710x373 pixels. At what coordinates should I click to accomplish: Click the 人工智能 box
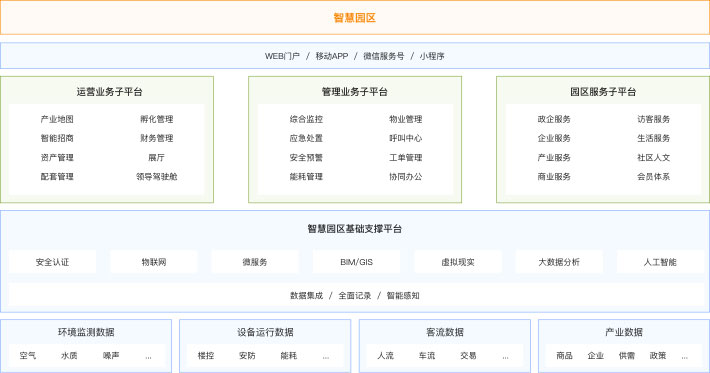660,262
